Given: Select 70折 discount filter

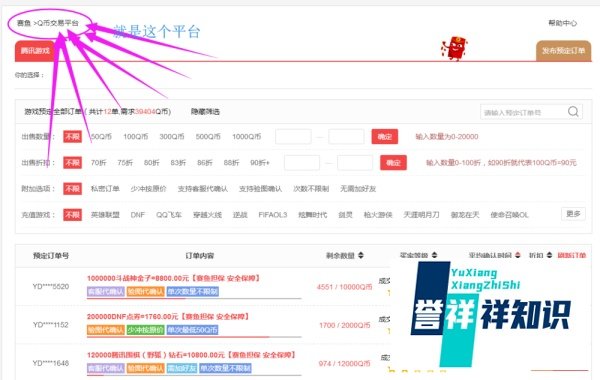Looking at the screenshot, I should tap(98, 163).
